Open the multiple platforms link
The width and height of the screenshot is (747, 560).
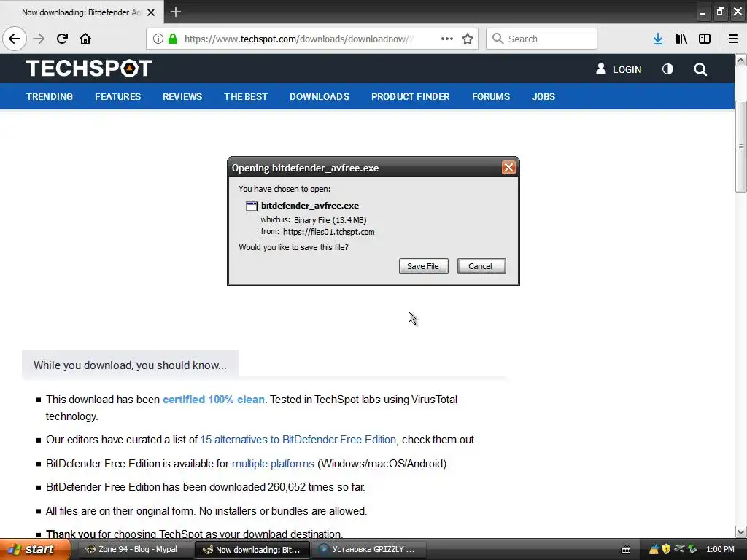[273, 463]
